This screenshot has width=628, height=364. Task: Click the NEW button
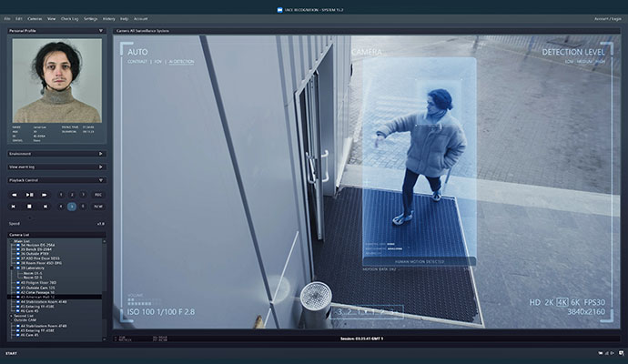tap(98, 207)
